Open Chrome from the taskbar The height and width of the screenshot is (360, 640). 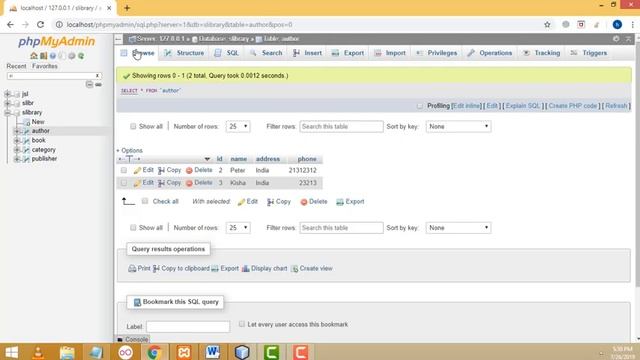(x=154, y=352)
